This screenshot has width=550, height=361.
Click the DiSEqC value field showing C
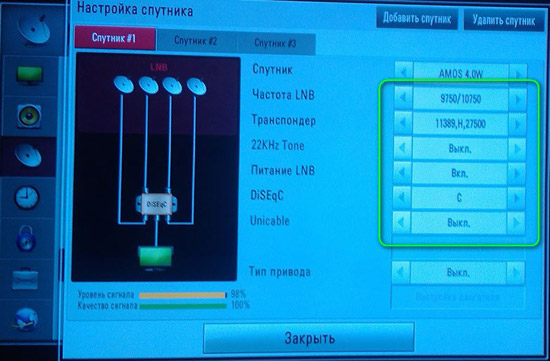[x=459, y=198]
